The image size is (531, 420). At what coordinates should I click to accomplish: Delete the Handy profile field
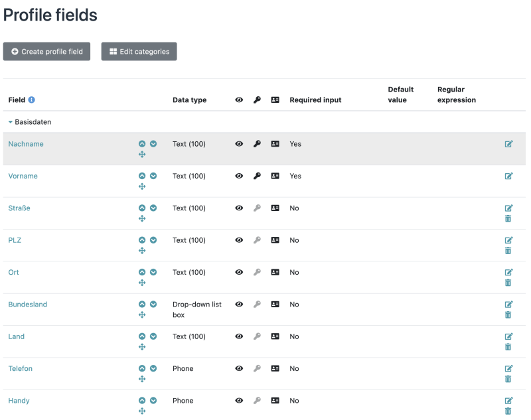point(508,411)
